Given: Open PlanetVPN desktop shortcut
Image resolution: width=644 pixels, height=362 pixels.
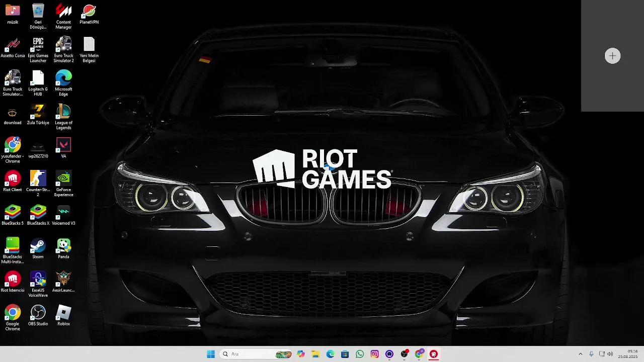Looking at the screenshot, I should [89, 14].
